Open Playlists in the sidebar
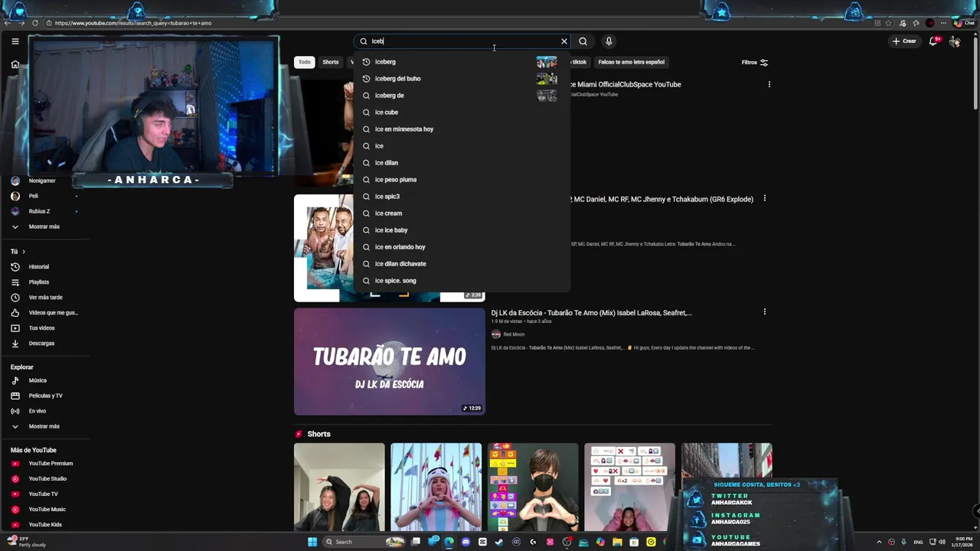 pyautogui.click(x=39, y=282)
